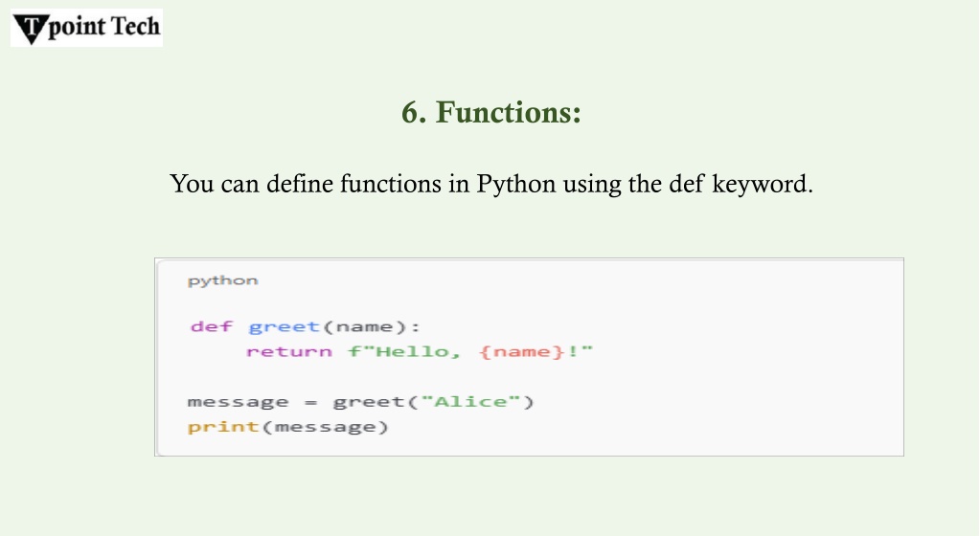Click the python language label in code block
The image size is (980, 536).
[222, 280]
